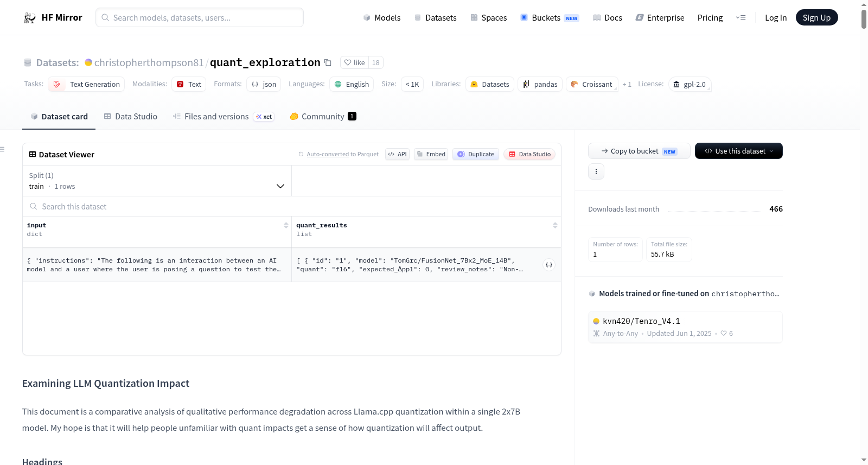Image resolution: width=868 pixels, height=465 pixels.
Task: Copy dataset name with the copy icon
Action: click(328, 62)
